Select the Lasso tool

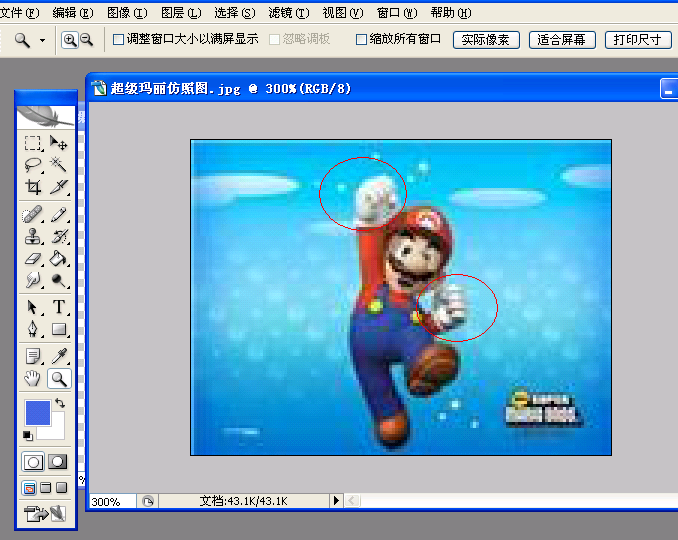[33, 165]
